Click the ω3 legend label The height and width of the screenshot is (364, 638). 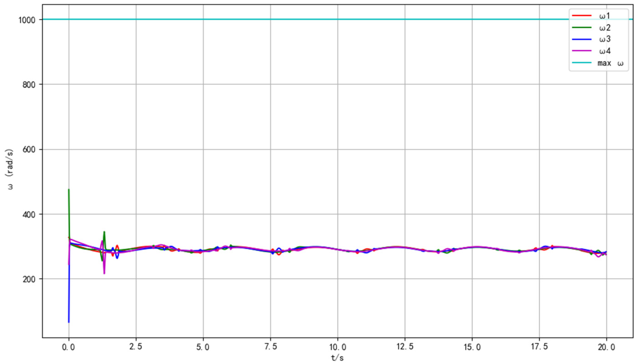[x=604, y=39]
